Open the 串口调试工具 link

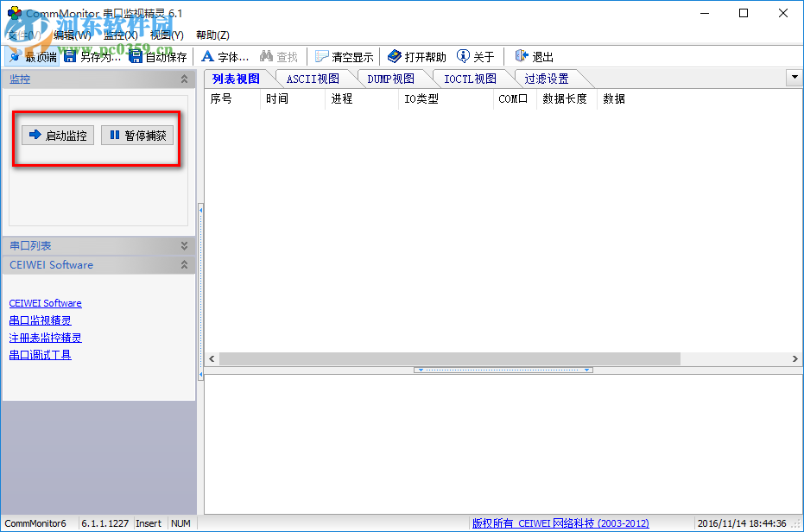coord(39,354)
